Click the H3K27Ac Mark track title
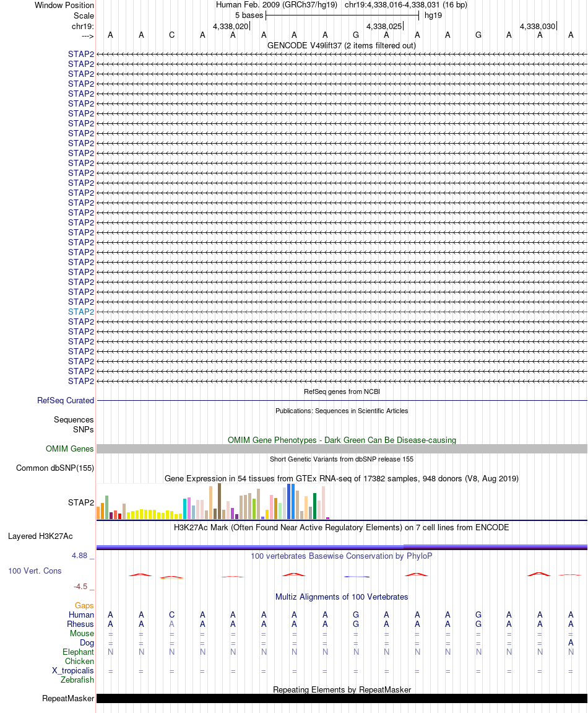The width and height of the screenshot is (588, 713). tap(342, 528)
